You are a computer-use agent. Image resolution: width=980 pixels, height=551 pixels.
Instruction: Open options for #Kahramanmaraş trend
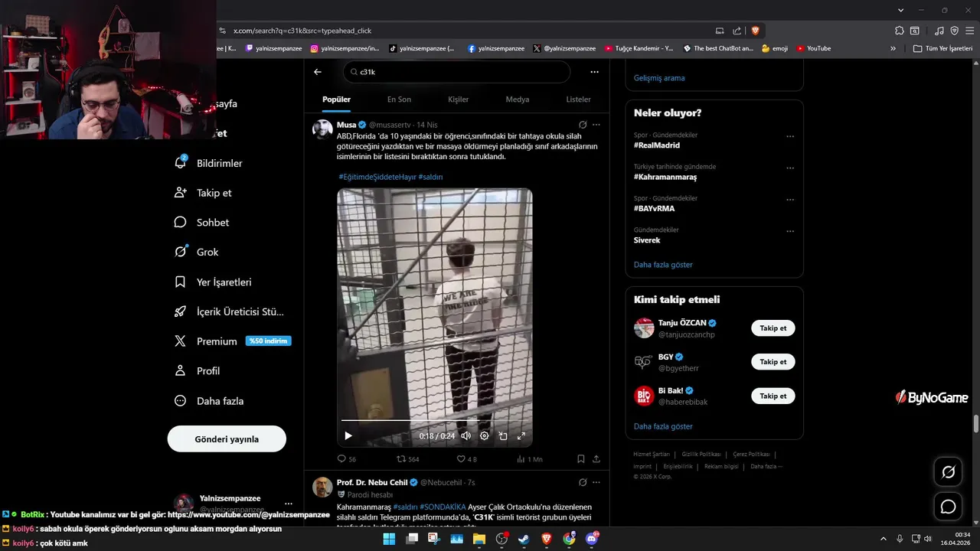(x=790, y=168)
